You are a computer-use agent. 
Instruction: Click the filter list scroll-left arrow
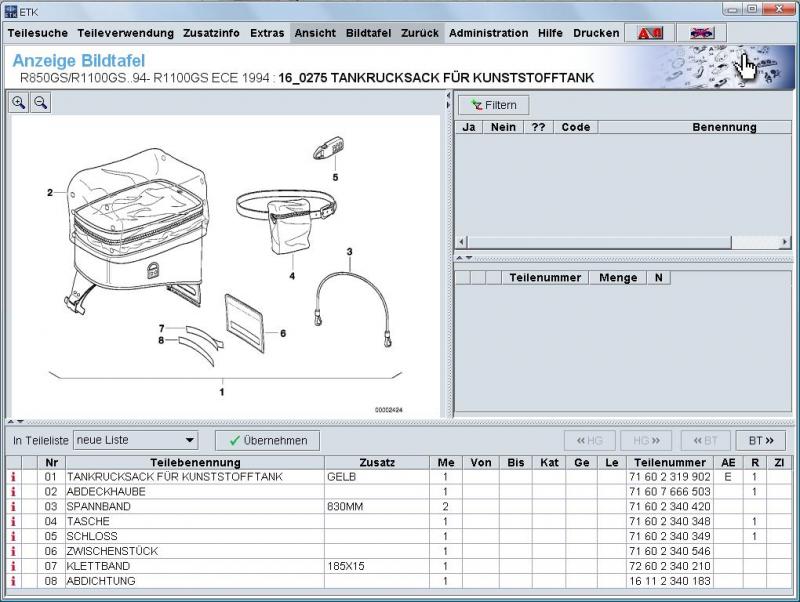462,242
